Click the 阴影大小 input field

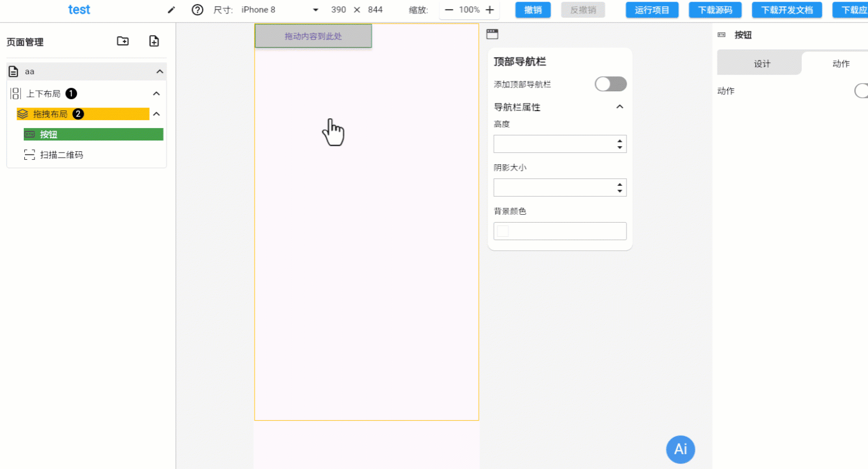(x=560, y=187)
